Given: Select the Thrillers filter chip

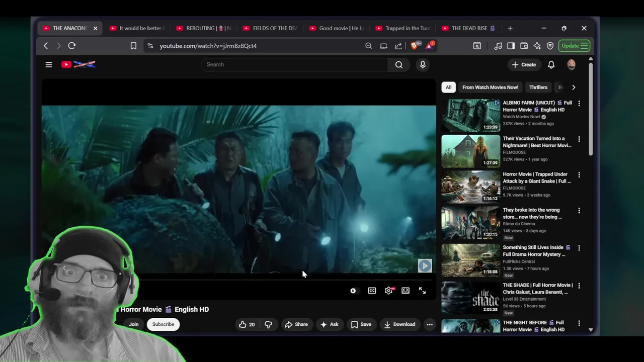Looking at the screenshot, I should [538, 87].
